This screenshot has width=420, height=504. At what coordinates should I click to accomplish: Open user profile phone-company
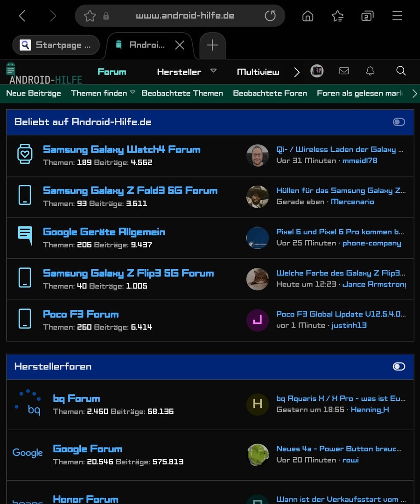point(371,243)
